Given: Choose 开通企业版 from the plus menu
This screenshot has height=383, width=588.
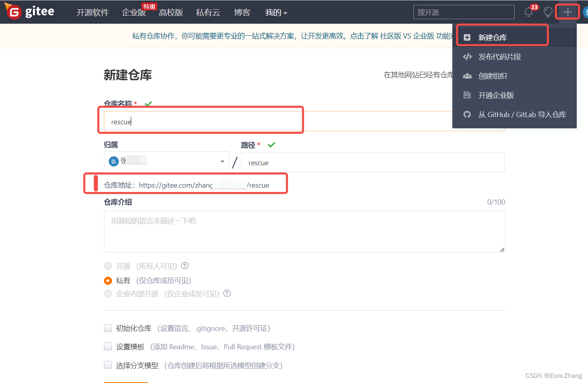Looking at the screenshot, I should point(515,95).
